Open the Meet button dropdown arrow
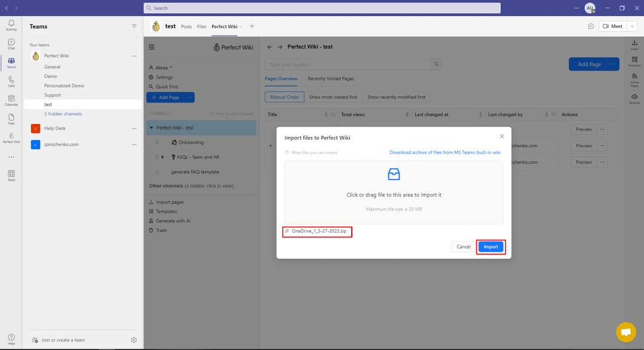Image resolution: width=644 pixels, height=350 pixels. click(631, 26)
